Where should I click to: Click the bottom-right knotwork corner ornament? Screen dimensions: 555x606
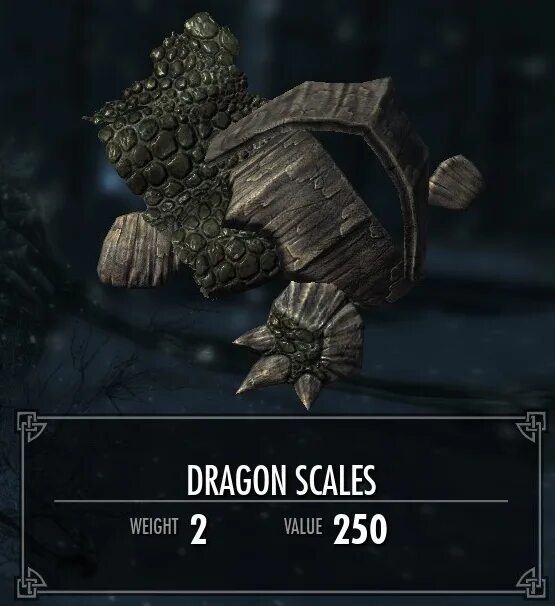coord(532,582)
